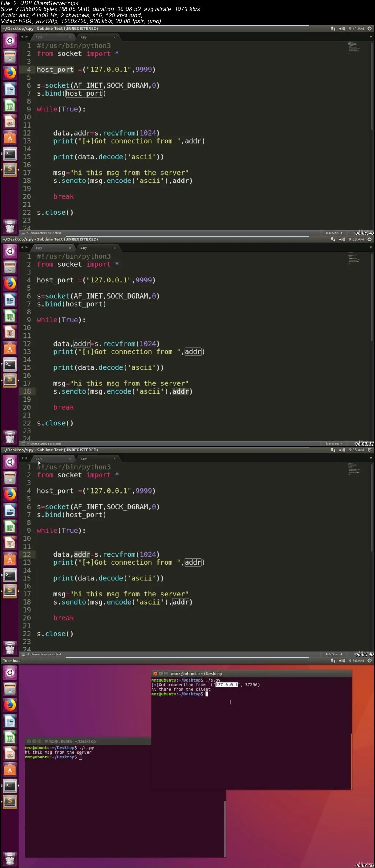
Task: Open tab list dropdown arrow in 9:53 AM frame
Action: [371, 248]
